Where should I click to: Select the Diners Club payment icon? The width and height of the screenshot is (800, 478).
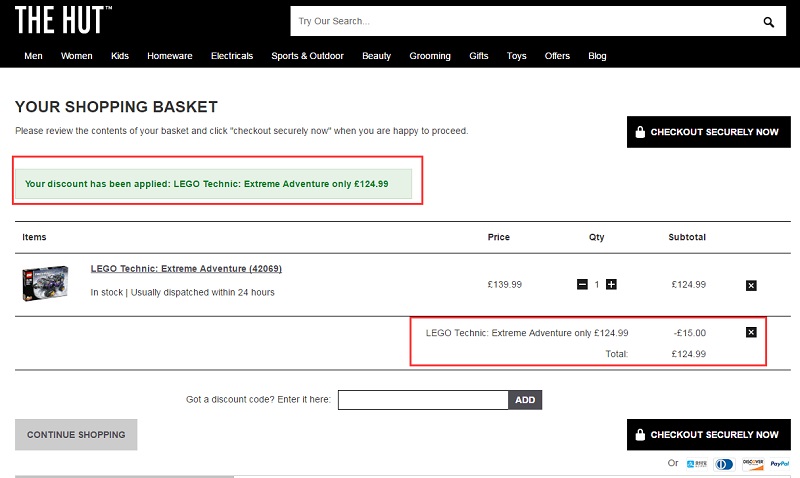(723, 464)
